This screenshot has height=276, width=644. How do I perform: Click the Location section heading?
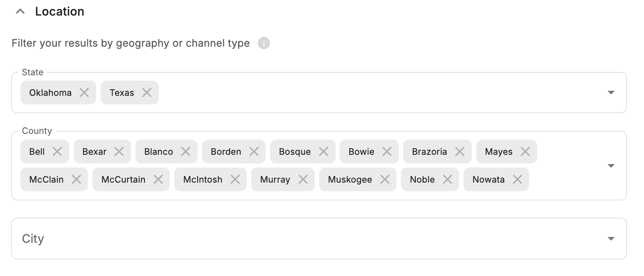[60, 12]
